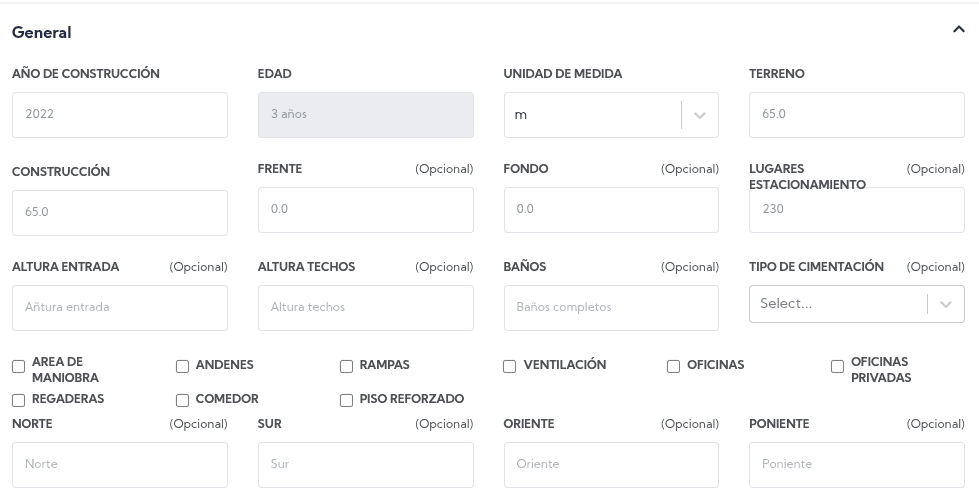Click the Lugares Estacionamiento field

(856, 210)
